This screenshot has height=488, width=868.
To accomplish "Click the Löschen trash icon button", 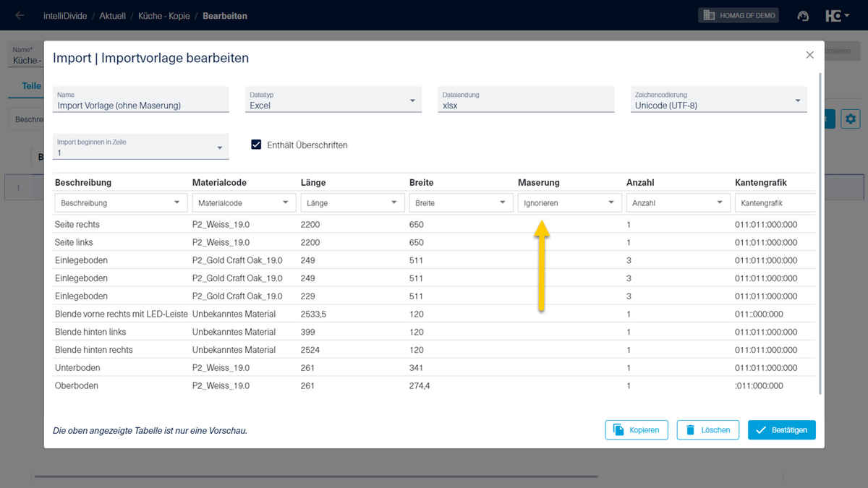I will [708, 429].
